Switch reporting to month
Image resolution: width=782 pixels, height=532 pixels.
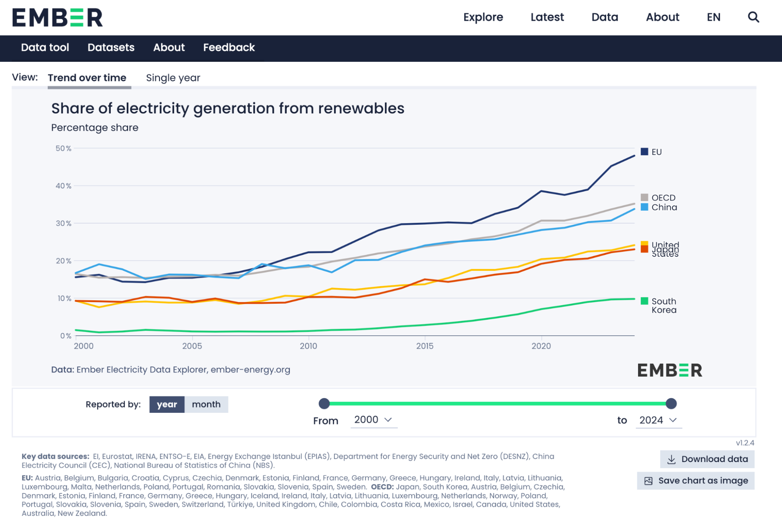point(206,405)
